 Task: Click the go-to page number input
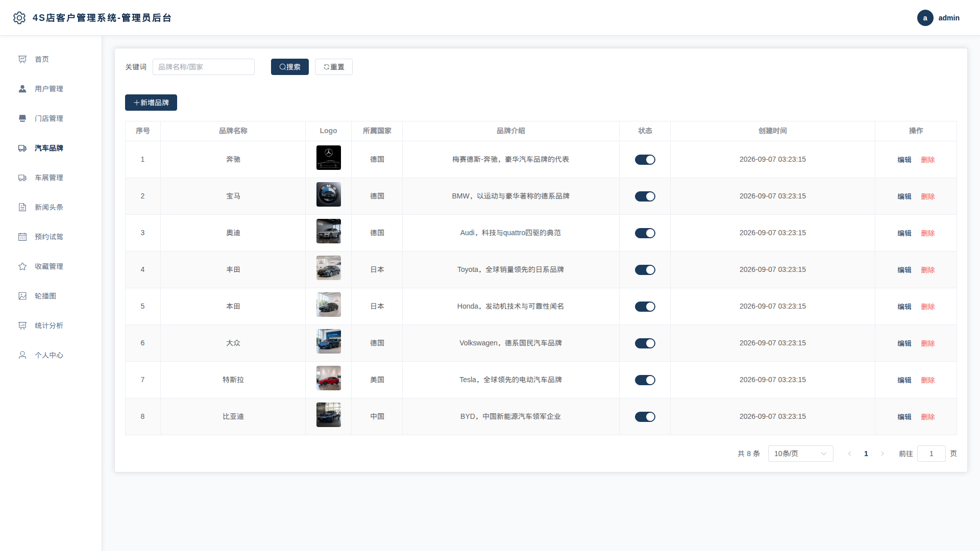click(x=931, y=454)
